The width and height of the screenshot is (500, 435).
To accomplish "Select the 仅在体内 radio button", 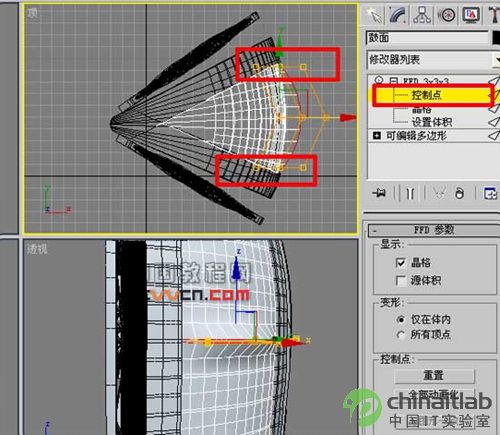I will tap(401, 320).
